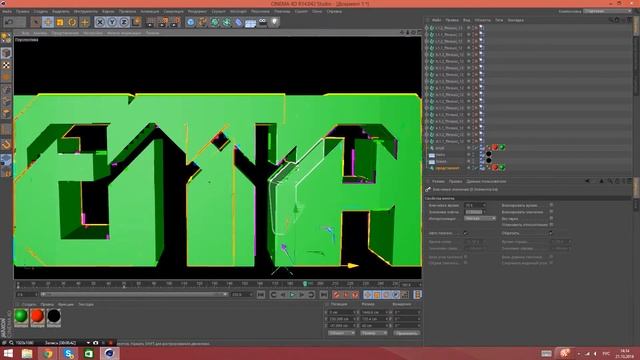
Task: Go to start of animation
Action: pos(261,294)
